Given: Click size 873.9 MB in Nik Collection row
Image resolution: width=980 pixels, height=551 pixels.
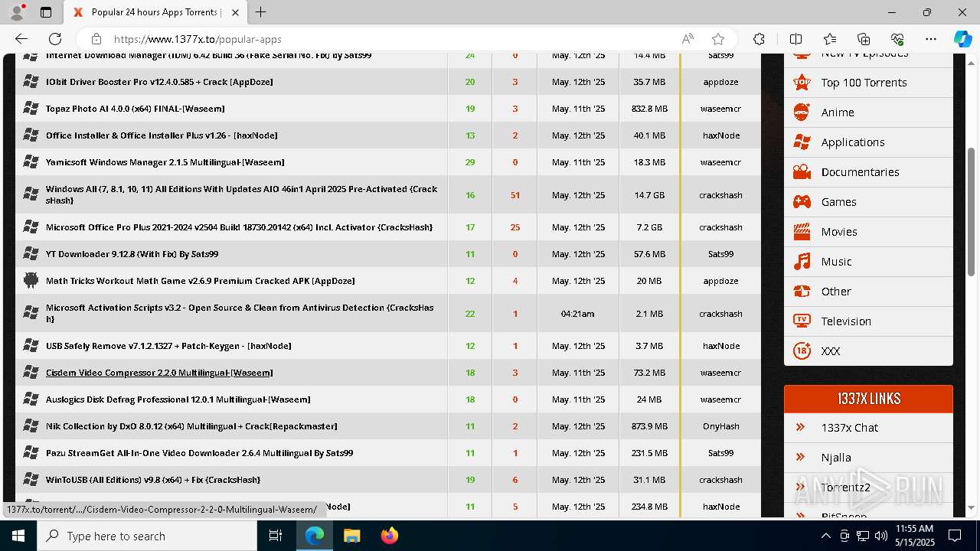Looking at the screenshot, I should tap(649, 426).
